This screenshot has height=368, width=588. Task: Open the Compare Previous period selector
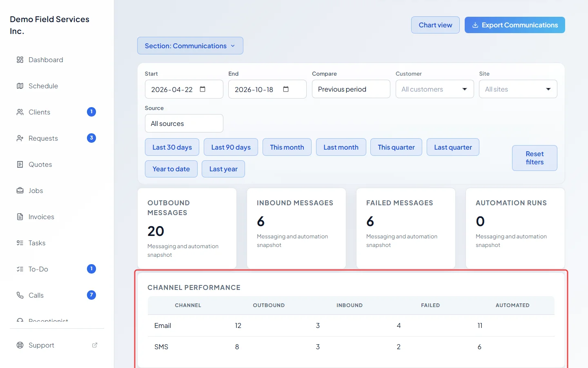pyautogui.click(x=351, y=89)
